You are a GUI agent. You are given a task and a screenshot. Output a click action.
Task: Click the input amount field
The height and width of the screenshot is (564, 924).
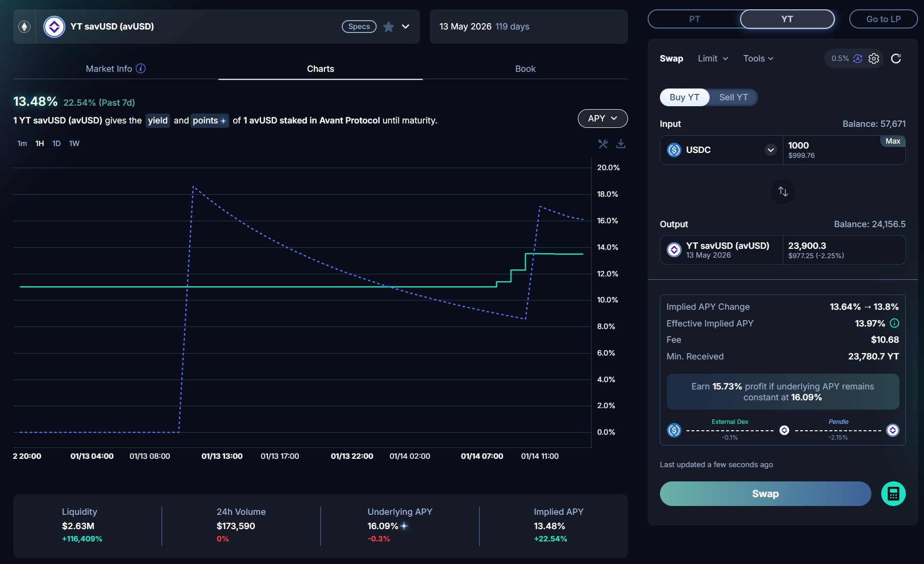coord(831,149)
